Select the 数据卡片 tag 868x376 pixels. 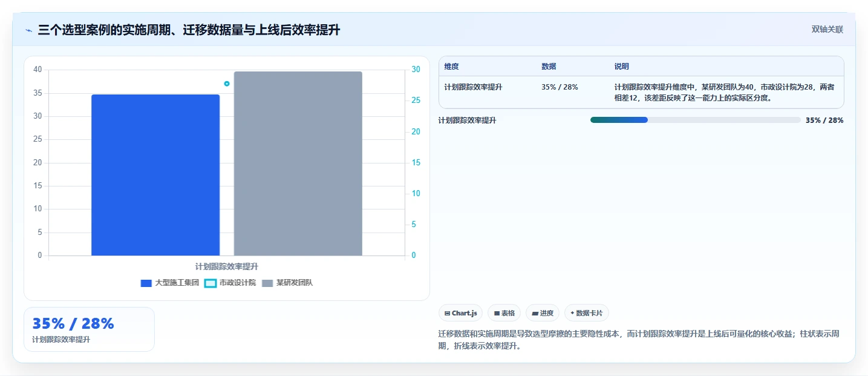586,313
